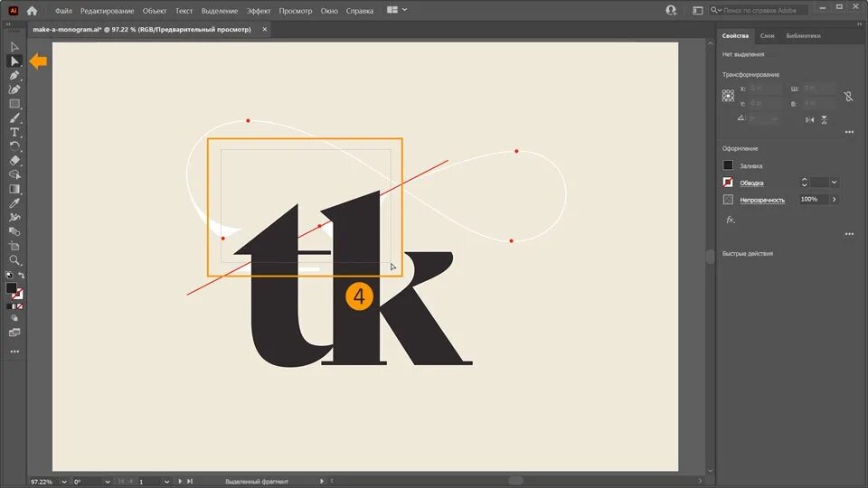Image resolution: width=868 pixels, height=488 pixels.
Task: Open the artboard number dropdown
Action: pos(166,482)
